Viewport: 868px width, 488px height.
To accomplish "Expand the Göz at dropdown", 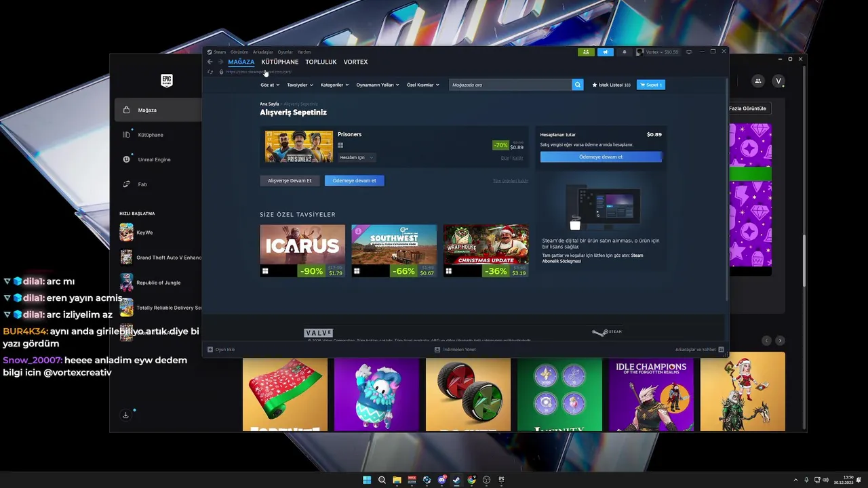I will coord(270,85).
